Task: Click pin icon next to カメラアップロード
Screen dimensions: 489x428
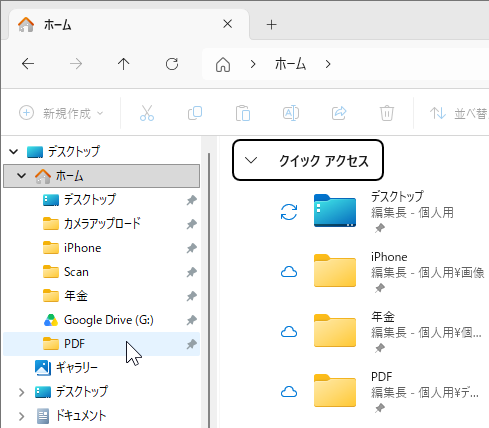Action: [x=191, y=224]
